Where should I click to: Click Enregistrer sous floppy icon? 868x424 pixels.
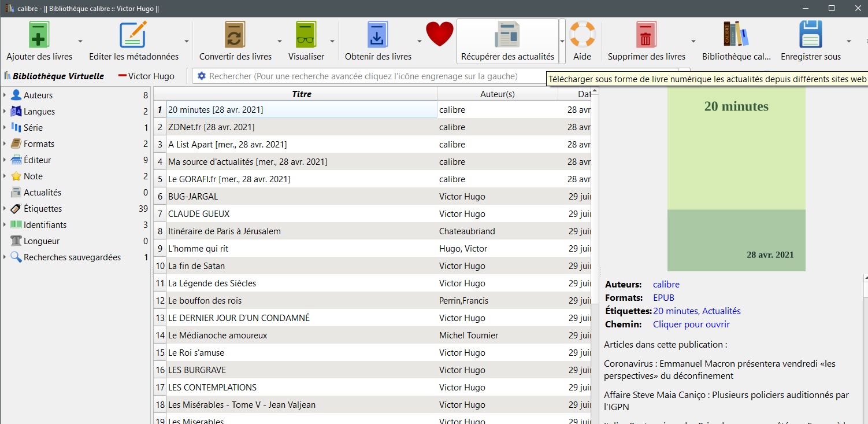click(x=810, y=35)
